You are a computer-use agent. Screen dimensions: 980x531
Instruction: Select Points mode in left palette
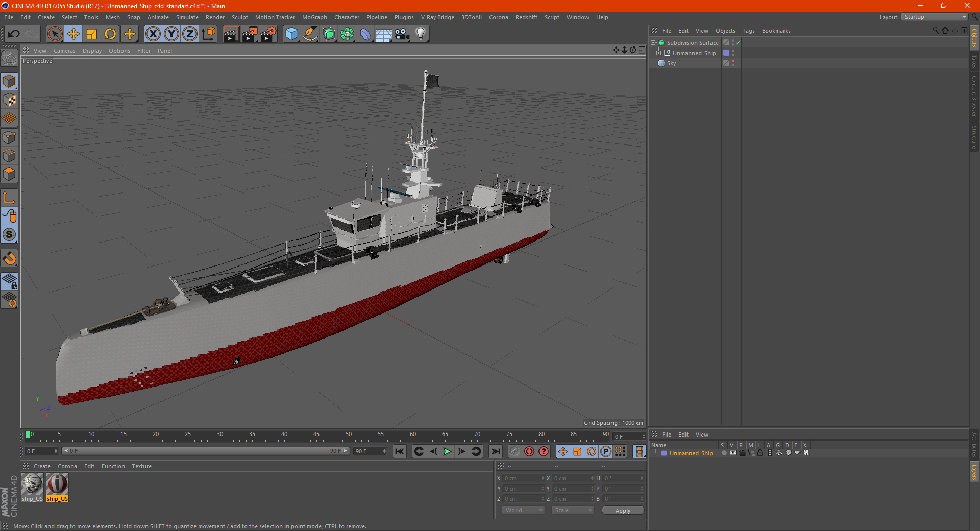pyautogui.click(x=10, y=137)
